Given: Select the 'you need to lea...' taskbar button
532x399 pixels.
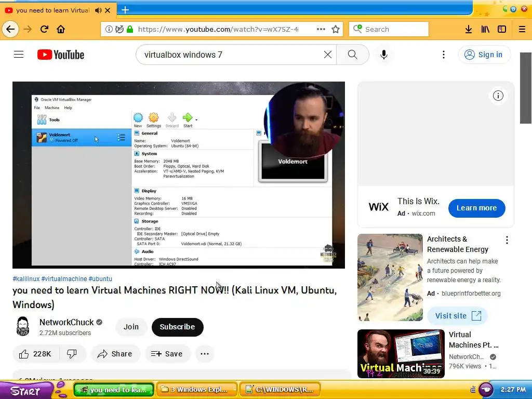Looking at the screenshot, I should (x=114, y=390).
